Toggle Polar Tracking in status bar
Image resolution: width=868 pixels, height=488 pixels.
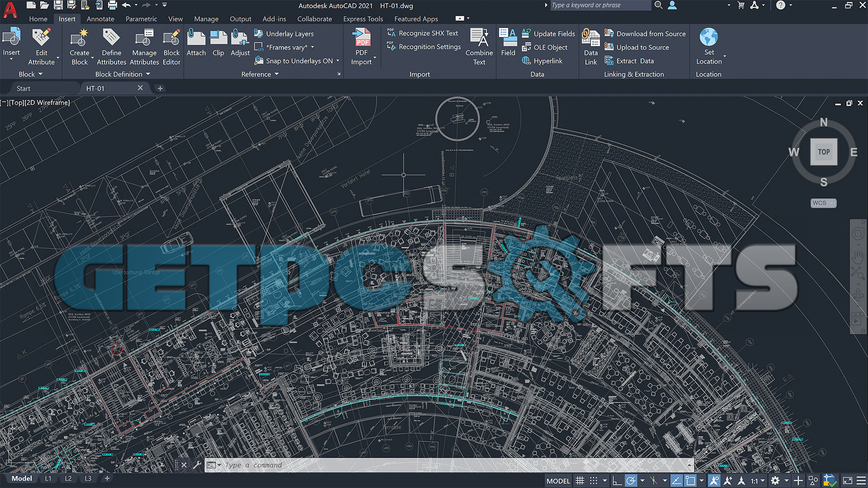[631, 481]
